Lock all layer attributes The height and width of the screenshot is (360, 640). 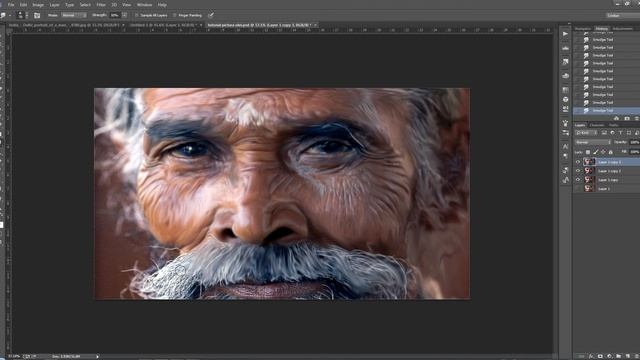click(611, 152)
